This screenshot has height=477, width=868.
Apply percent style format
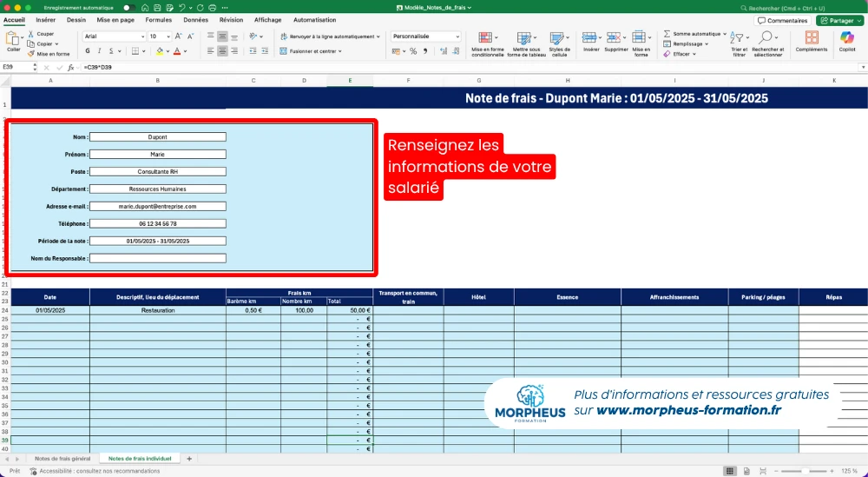tap(413, 51)
